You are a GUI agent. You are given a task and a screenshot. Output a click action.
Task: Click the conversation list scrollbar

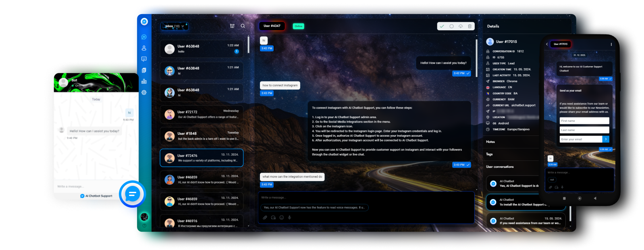[248, 44]
